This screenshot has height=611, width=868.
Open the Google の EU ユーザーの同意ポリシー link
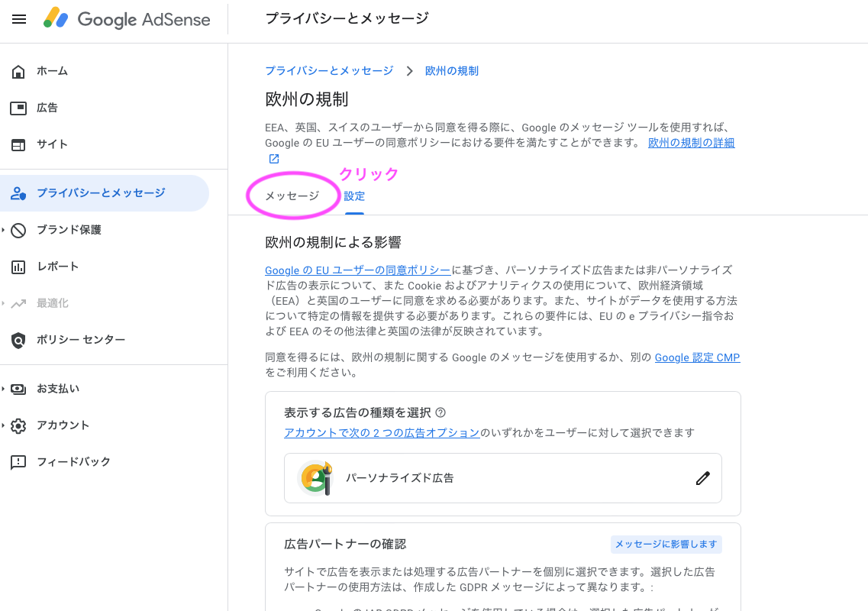tap(357, 270)
